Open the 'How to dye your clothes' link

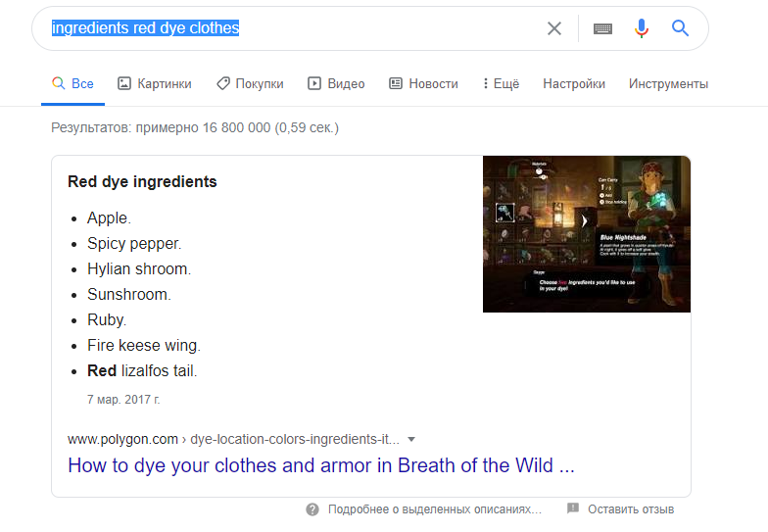pos(321,465)
